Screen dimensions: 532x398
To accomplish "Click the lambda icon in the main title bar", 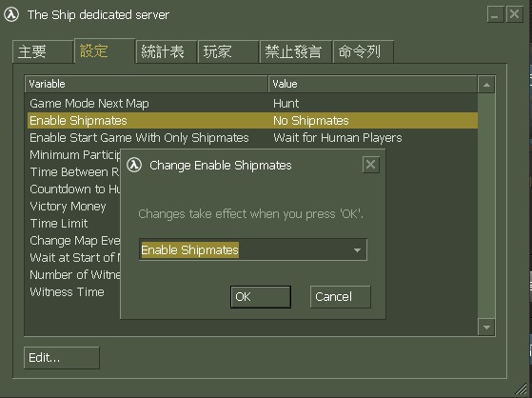I will (x=11, y=14).
